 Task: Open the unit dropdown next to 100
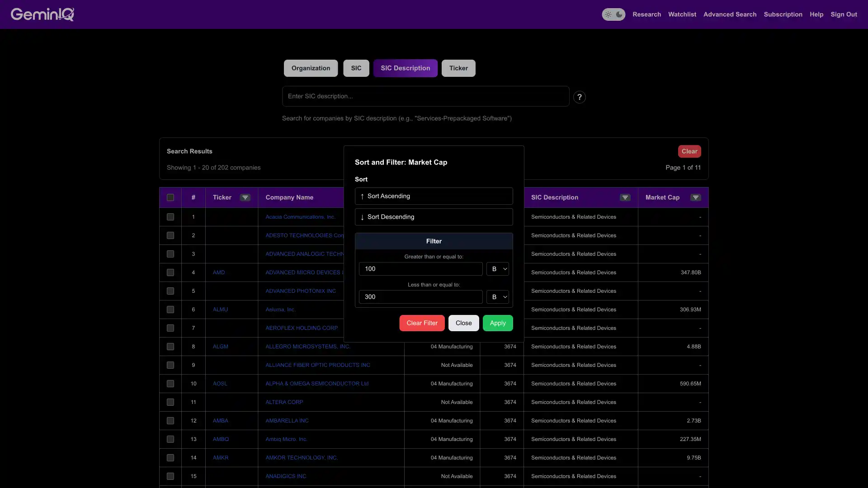tap(497, 269)
